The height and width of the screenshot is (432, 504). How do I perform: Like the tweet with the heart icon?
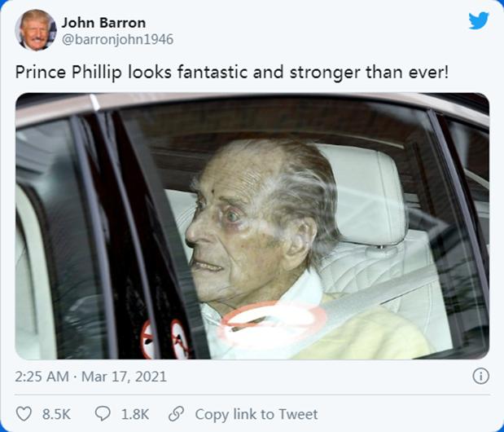[x=24, y=414]
